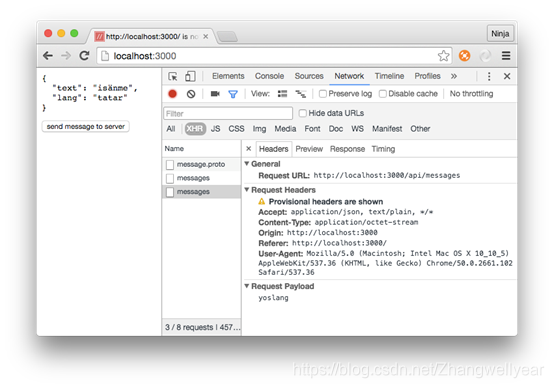This screenshot has width=554, height=388.
Task: Filter requests by Font
Action: [x=312, y=129]
